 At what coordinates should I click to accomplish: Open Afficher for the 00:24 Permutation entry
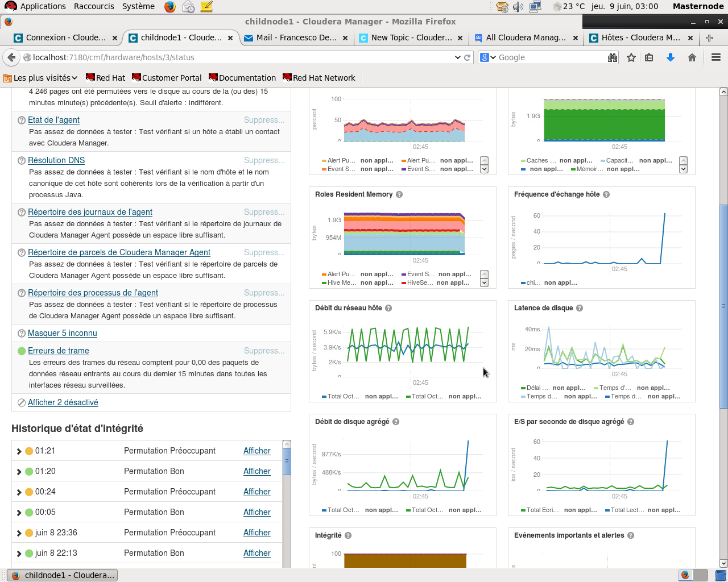click(257, 492)
